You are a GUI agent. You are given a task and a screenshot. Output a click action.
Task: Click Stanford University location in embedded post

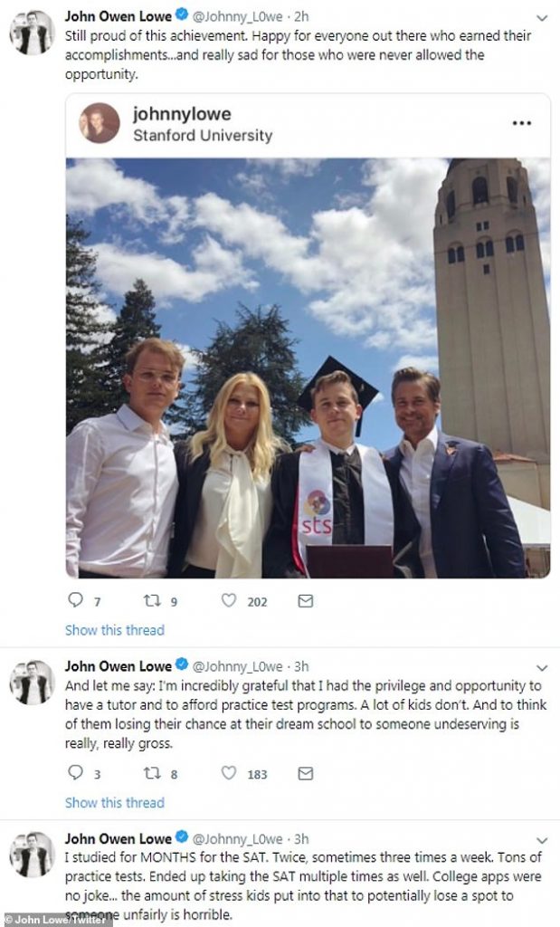[x=203, y=136]
